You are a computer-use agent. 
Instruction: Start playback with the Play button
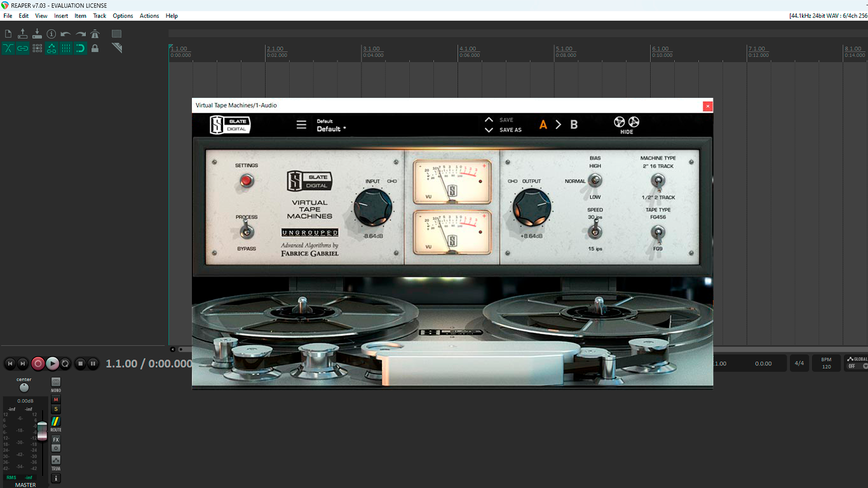(x=52, y=363)
